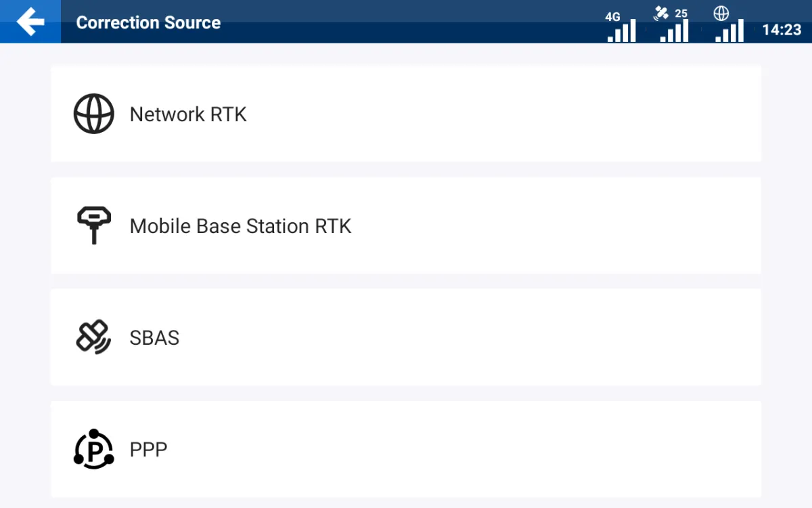
Task: Pick the SBAS text label
Action: 154,337
